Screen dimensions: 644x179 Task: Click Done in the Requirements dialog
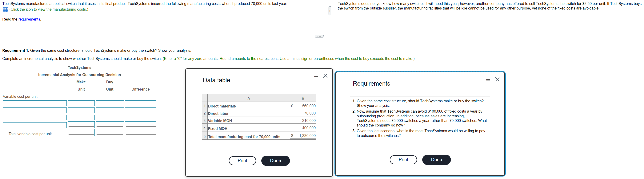click(437, 160)
